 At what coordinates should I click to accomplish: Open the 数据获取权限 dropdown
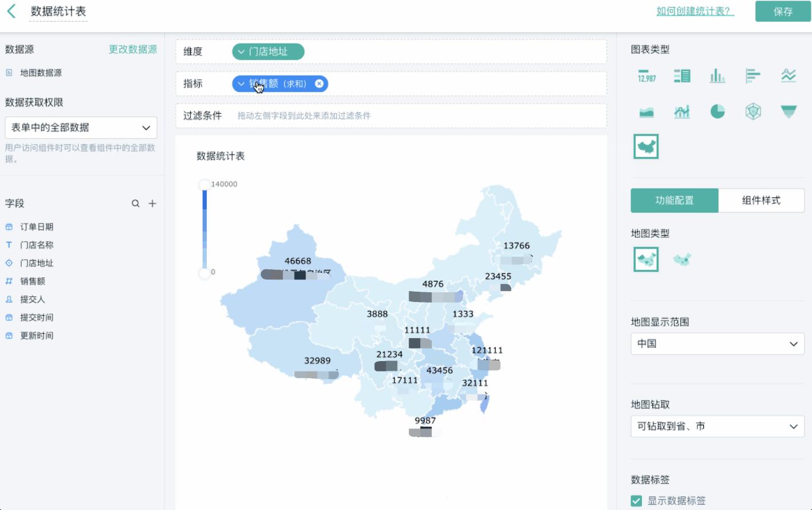pyautogui.click(x=80, y=127)
